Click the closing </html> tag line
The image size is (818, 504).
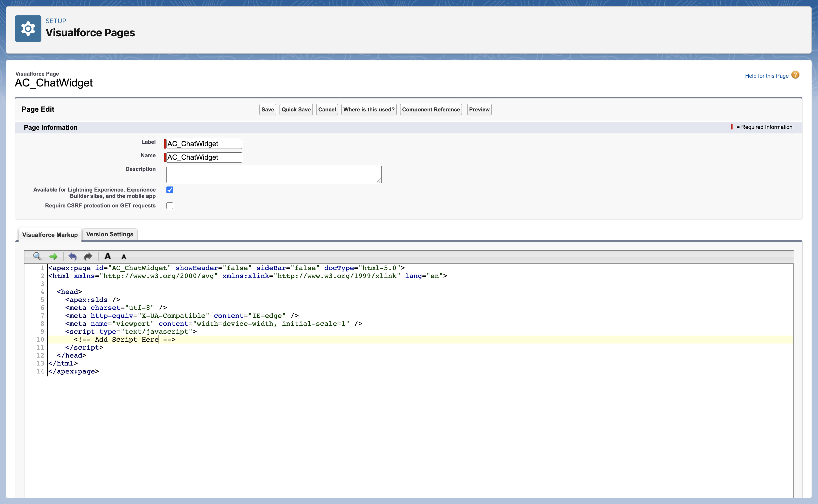pyautogui.click(x=63, y=364)
